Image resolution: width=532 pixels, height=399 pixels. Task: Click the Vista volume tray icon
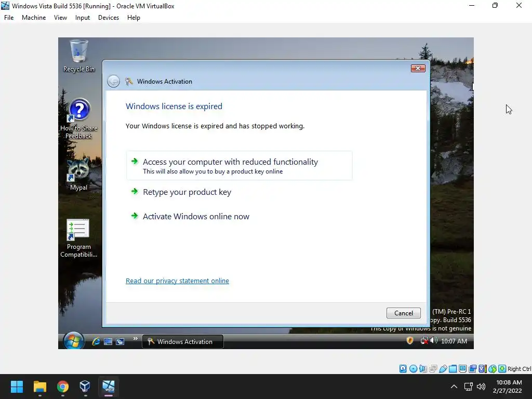(x=434, y=340)
